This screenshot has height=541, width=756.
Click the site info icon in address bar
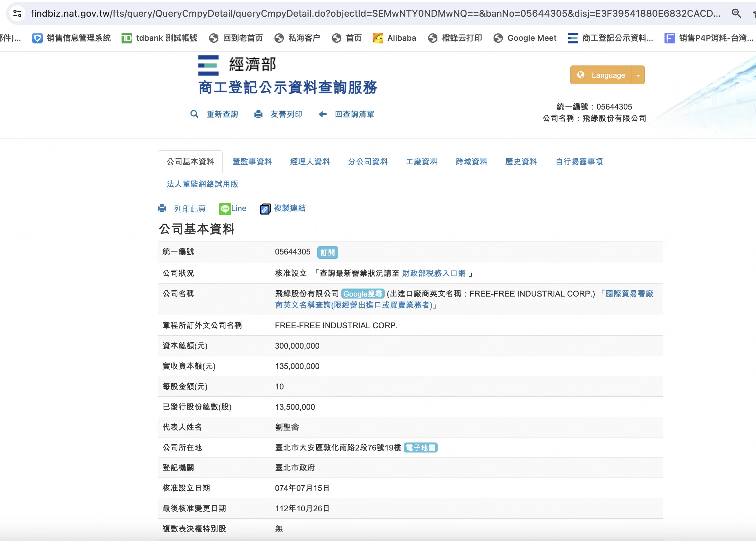point(17,13)
